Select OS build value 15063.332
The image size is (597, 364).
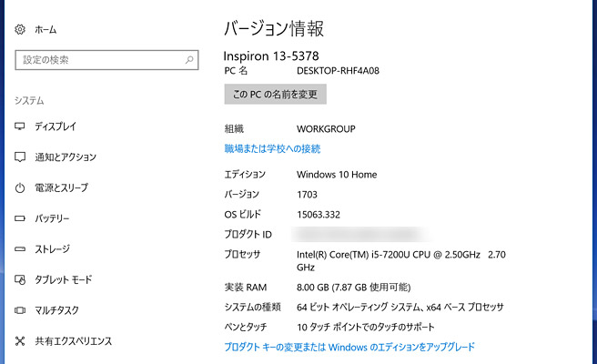click(x=319, y=215)
